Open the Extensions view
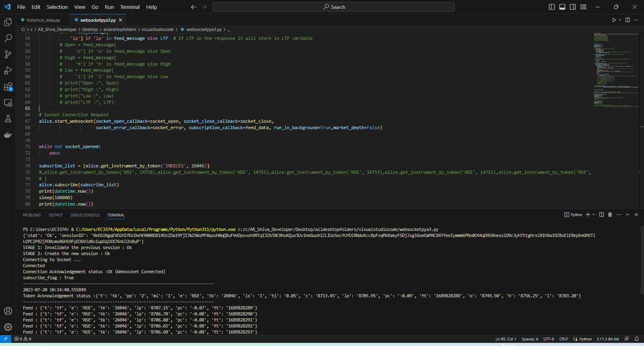 pos(8,87)
